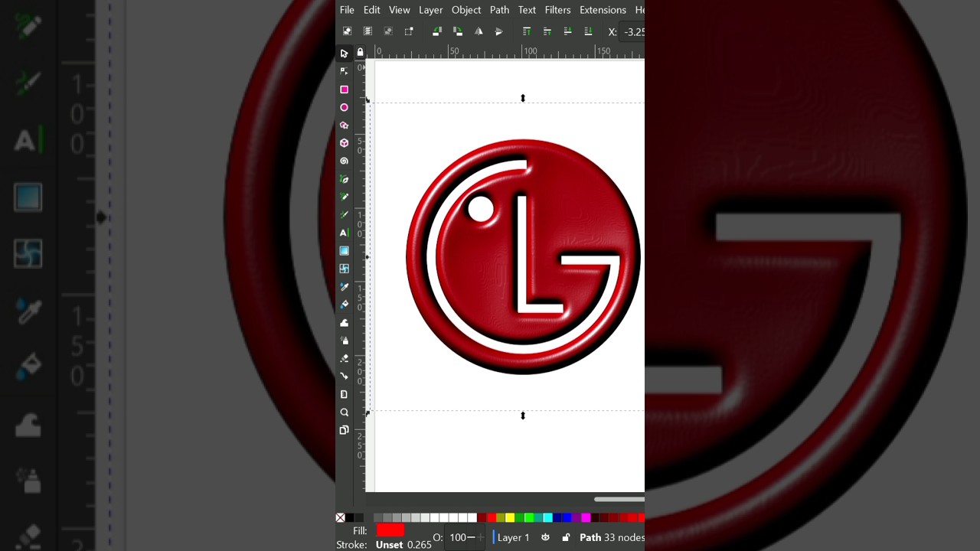Click the horizontal canvas scrollbar

619,500
